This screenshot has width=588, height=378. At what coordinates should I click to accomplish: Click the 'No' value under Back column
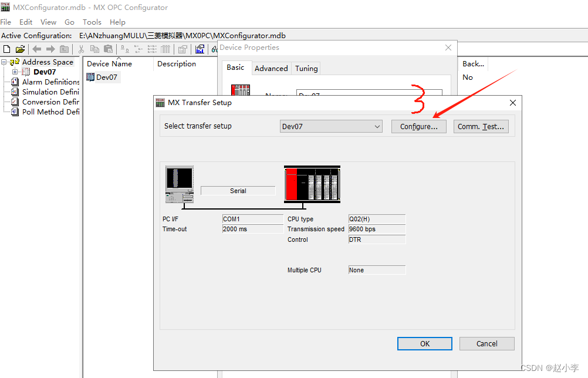[468, 77]
